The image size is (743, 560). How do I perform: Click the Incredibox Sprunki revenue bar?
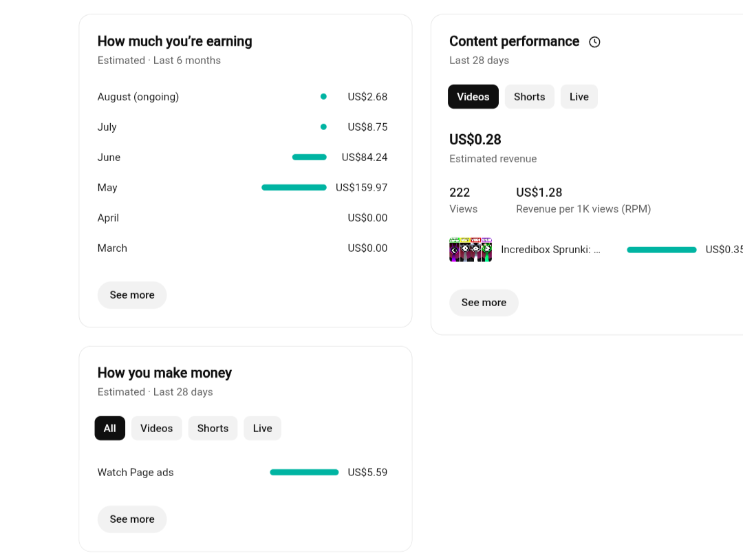click(662, 250)
